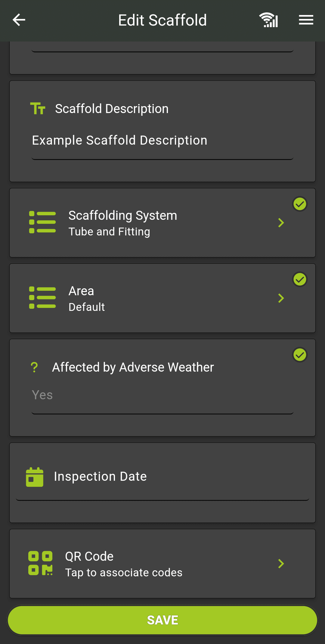
Task: Tap the Area list icon
Action: click(42, 298)
